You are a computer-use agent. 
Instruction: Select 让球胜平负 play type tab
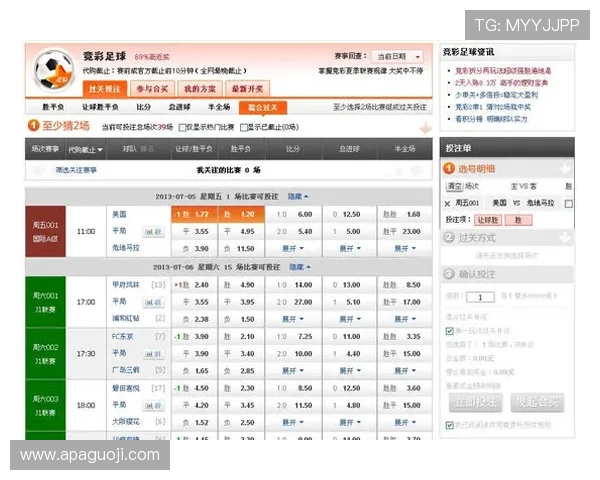click(100, 107)
